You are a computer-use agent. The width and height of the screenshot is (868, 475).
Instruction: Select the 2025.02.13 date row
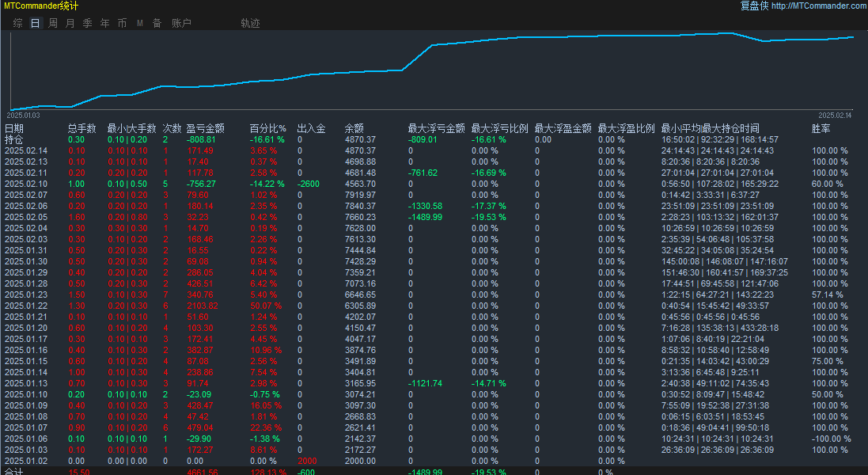pos(26,161)
